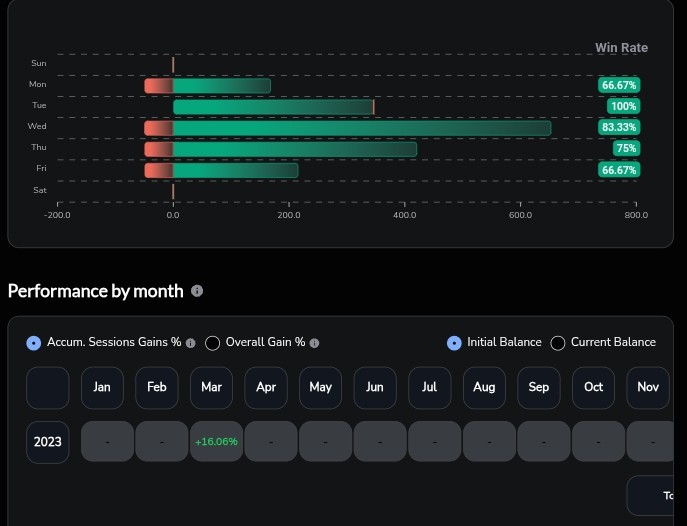
Task: Select the 2023 year row label
Action: 48,442
